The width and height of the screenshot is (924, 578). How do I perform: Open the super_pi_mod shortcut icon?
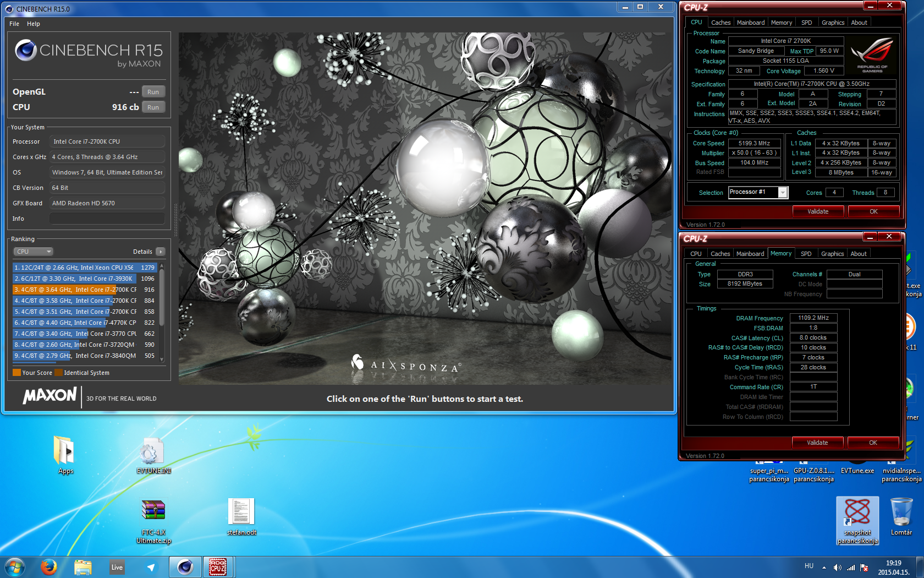pyautogui.click(x=769, y=475)
